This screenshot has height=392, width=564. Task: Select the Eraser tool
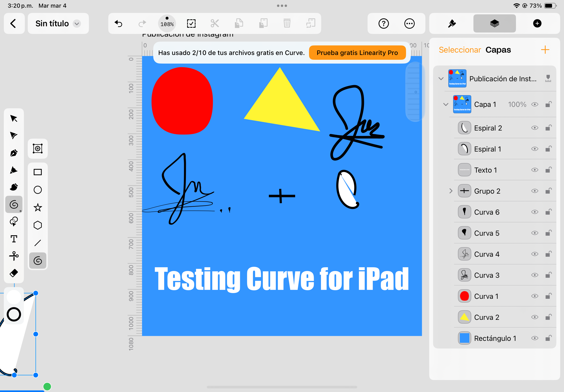coord(14,273)
